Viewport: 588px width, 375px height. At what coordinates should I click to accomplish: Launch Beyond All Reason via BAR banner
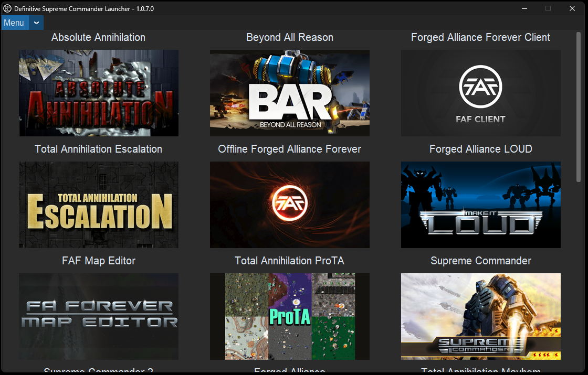[x=289, y=93]
